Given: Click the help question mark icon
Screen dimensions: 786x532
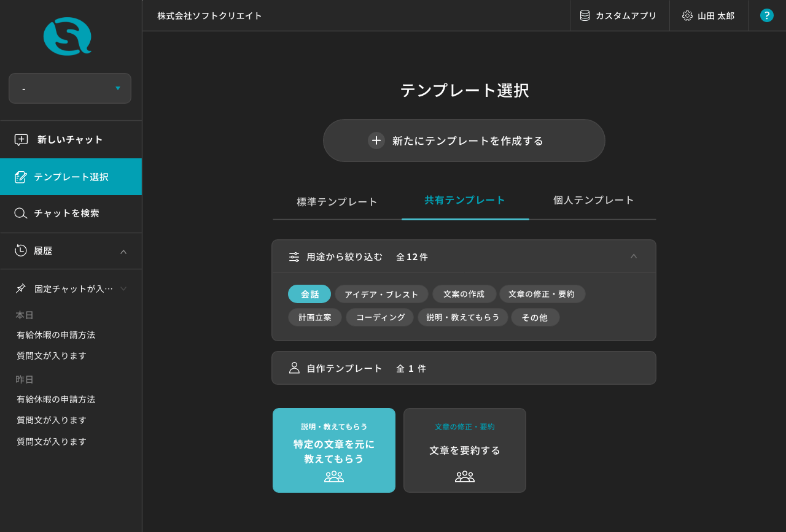Looking at the screenshot, I should coord(766,15).
